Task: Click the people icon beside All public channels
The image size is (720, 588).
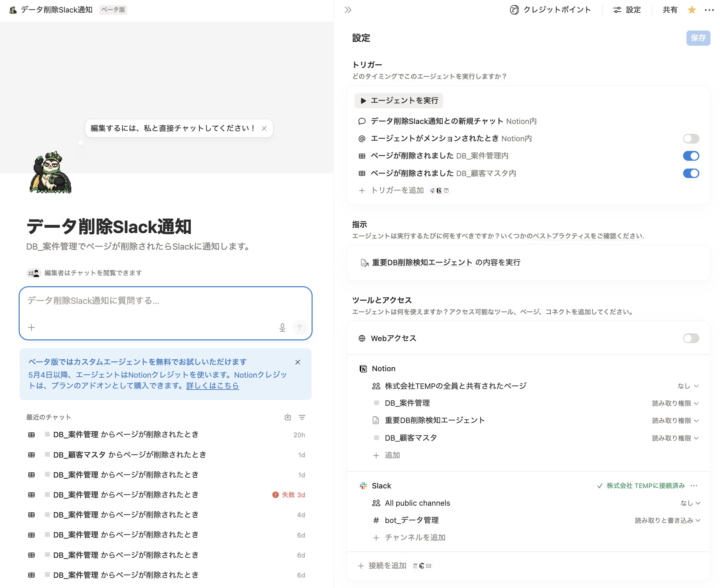Action: click(x=376, y=503)
